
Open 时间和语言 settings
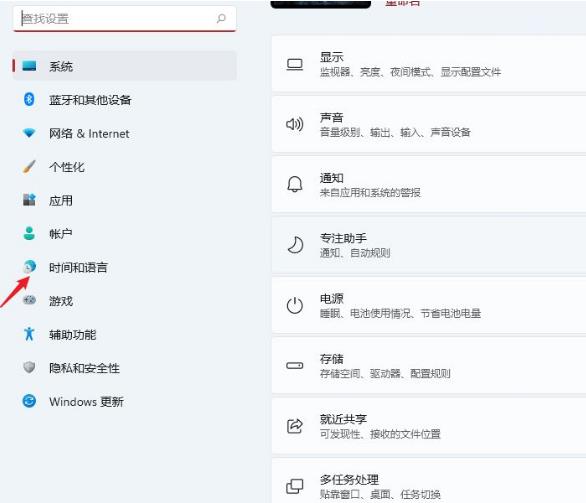[124, 267]
